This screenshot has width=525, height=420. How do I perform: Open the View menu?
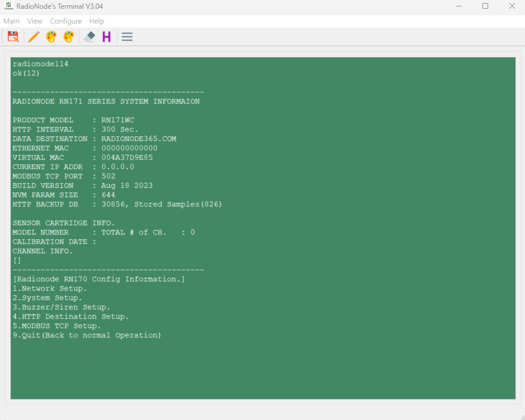[x=34, y=21]
